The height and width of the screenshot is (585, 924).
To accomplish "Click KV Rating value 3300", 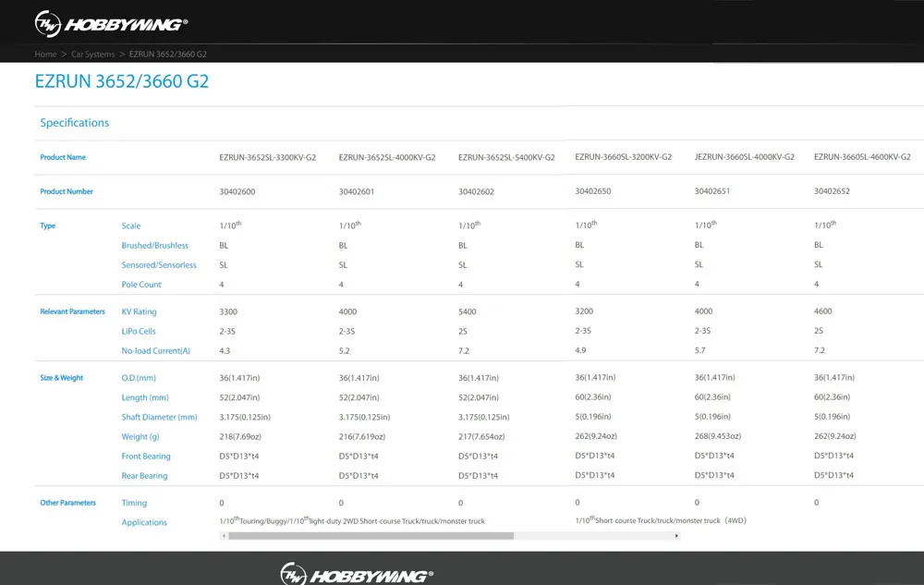I will 228,311.
